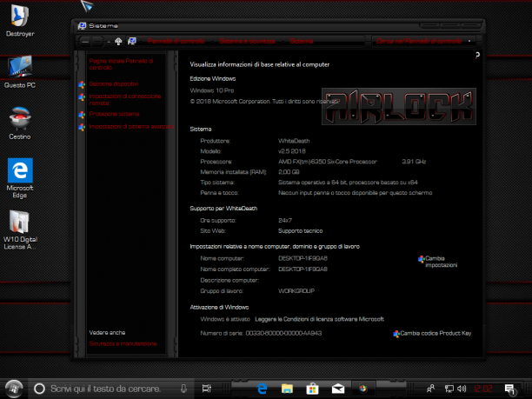Open Protezione sistema link
The height and width of the screenshot is (399, 532).
coord(115,114)
